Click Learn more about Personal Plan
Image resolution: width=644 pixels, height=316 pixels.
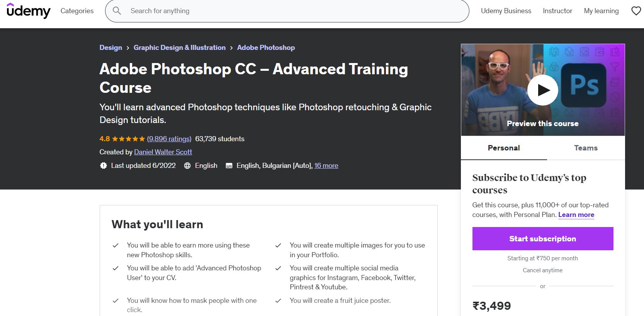click(576, 215)
